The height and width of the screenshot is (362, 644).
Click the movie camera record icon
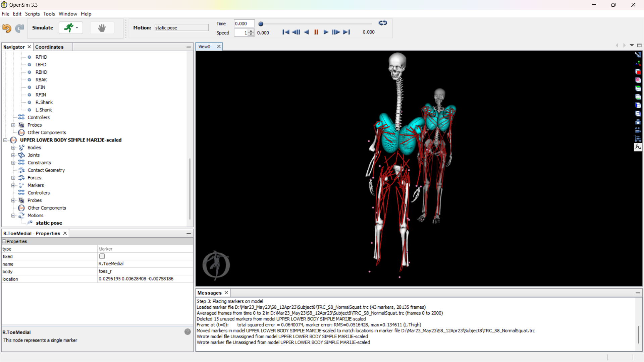click(638, 130)
